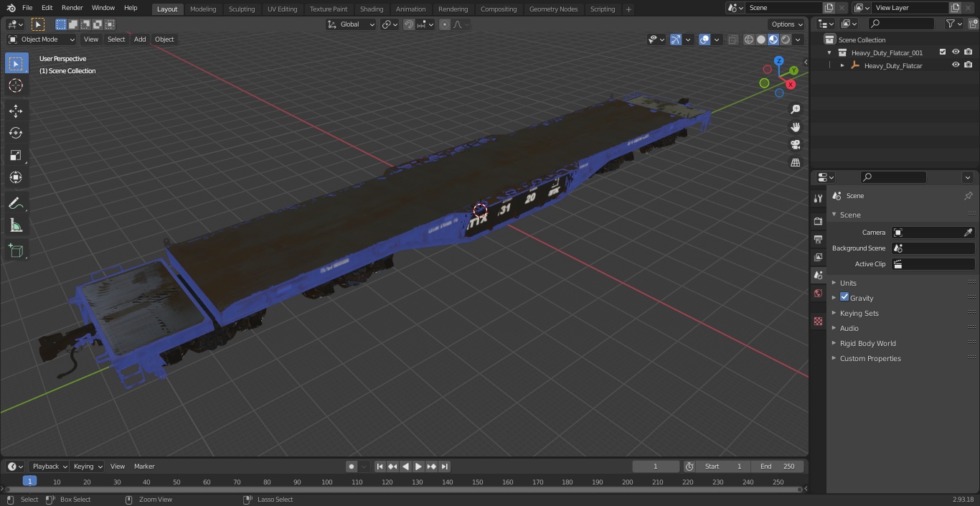Image resolution: width=980 pixels, height=506 pixels.
Task: Switch to Geometry Nodes workspace tab
Action: tap(553, 9)
